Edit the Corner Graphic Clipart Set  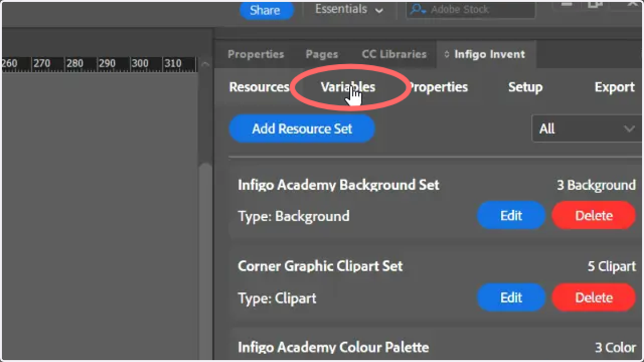click(511, 298)
